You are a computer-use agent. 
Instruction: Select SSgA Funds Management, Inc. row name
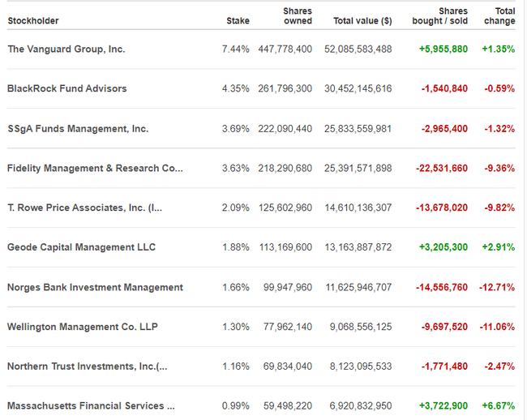[x=78, y=128]
